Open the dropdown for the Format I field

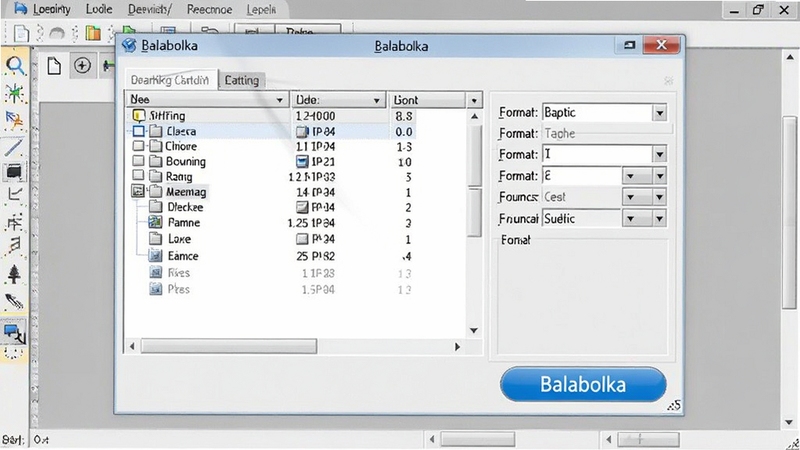point(660,154)
